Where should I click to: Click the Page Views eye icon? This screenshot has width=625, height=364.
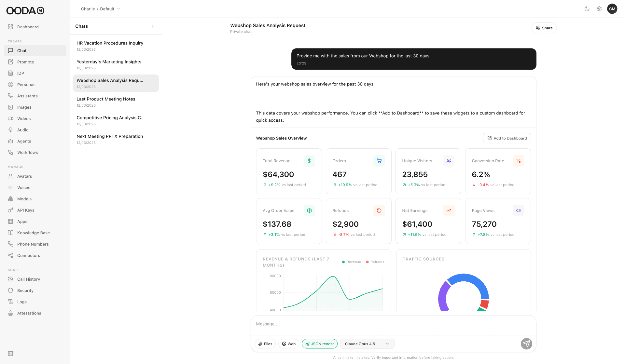518,210
